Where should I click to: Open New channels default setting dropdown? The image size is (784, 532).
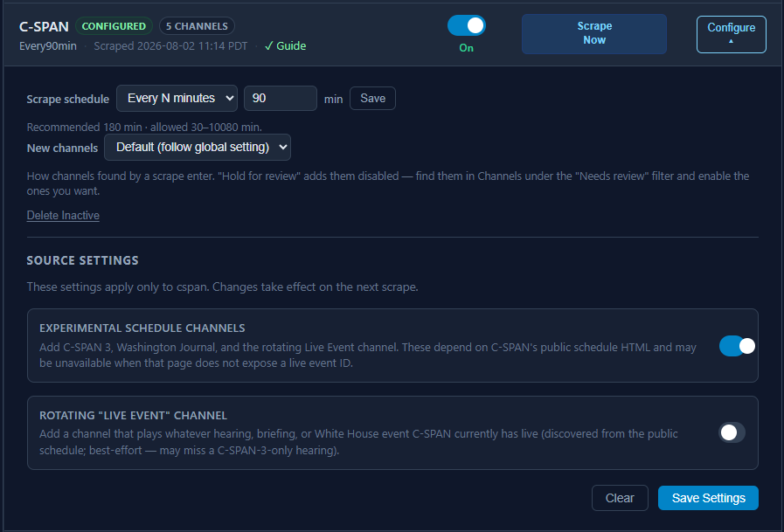pyautogui.click(x=198, y=148)
